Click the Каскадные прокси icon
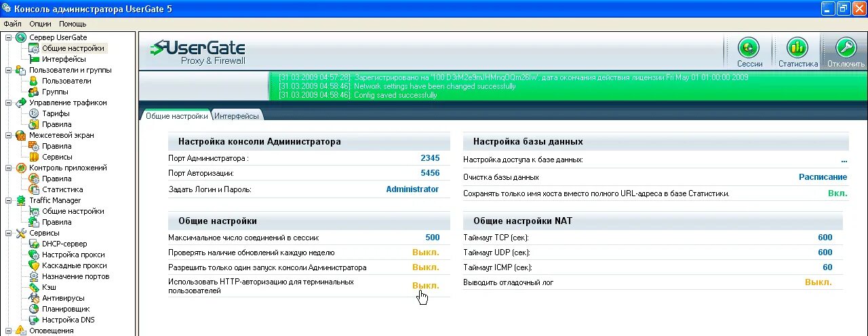The height and width of the screenshot is (336, 868). [x=34, y=265]
